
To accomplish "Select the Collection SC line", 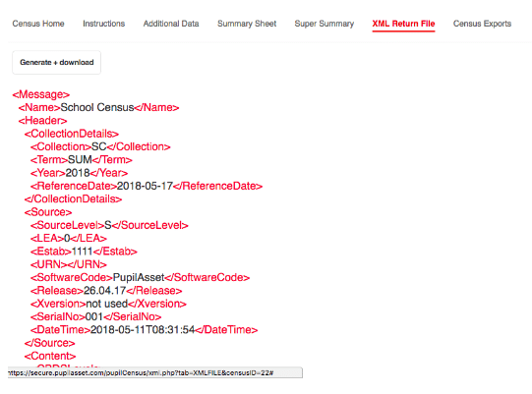I will point(100,146).
